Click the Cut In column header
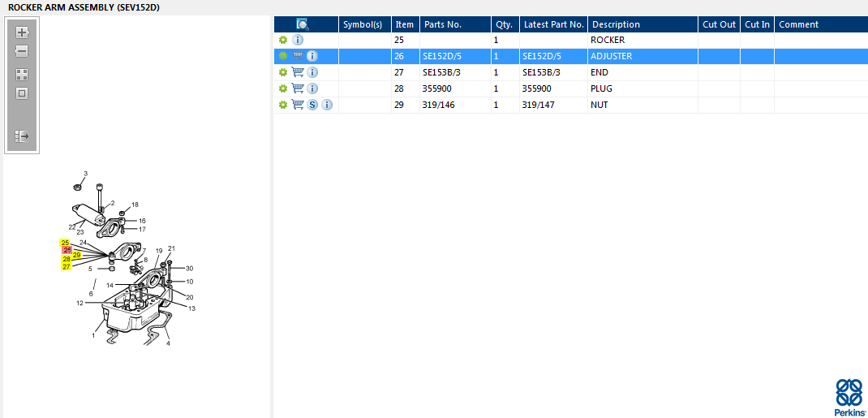Screen dimensions: 868x418 [758, 24]
